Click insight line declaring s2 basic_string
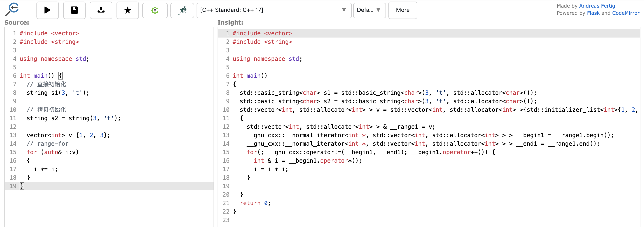644x227 pixels. (x=388, y=101)
